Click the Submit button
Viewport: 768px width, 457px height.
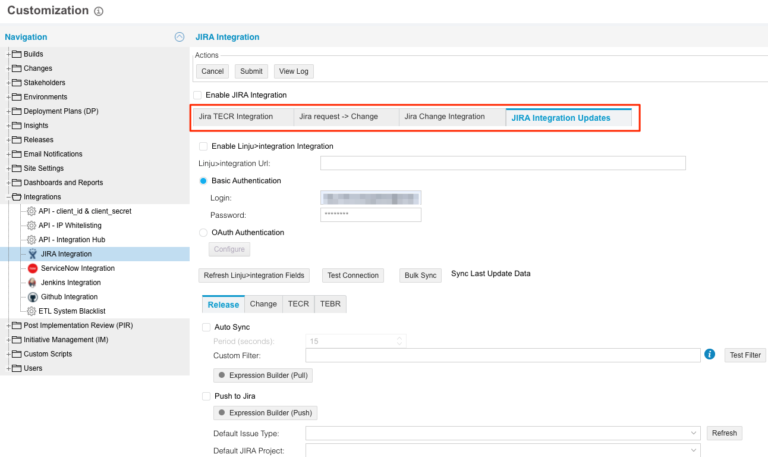tap(251, 71)
